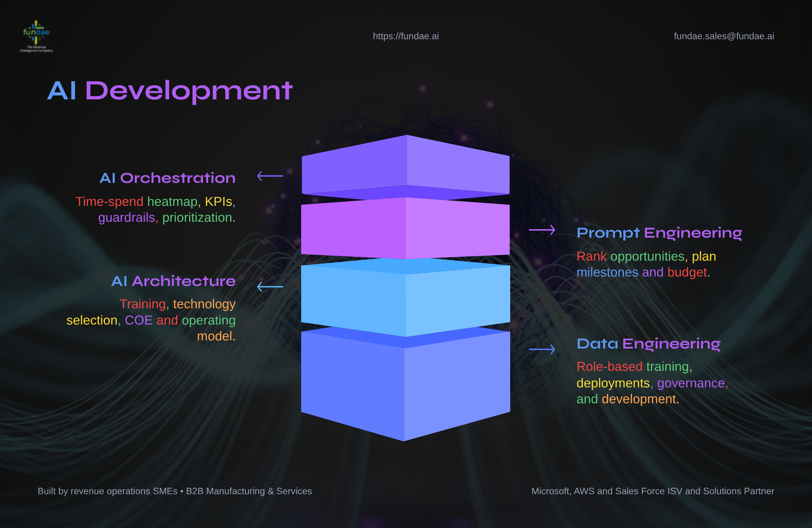Open the https://fundae.ai link
Image resolution: width=812 pixels, height=528 pixels.
[406, 36]
